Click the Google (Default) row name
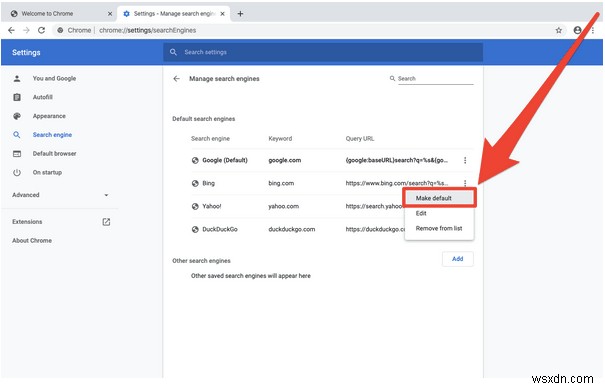Image resolution: width=605 pixels, height=389 pixels. point(225,160)
